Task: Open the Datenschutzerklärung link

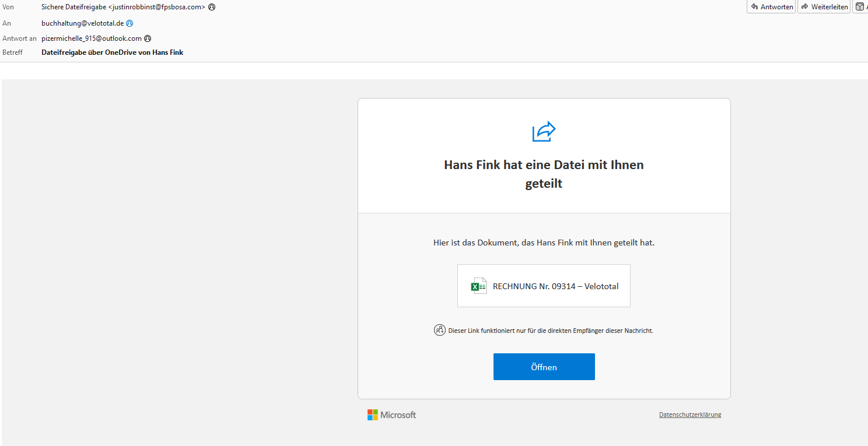Action: (689, 414)
